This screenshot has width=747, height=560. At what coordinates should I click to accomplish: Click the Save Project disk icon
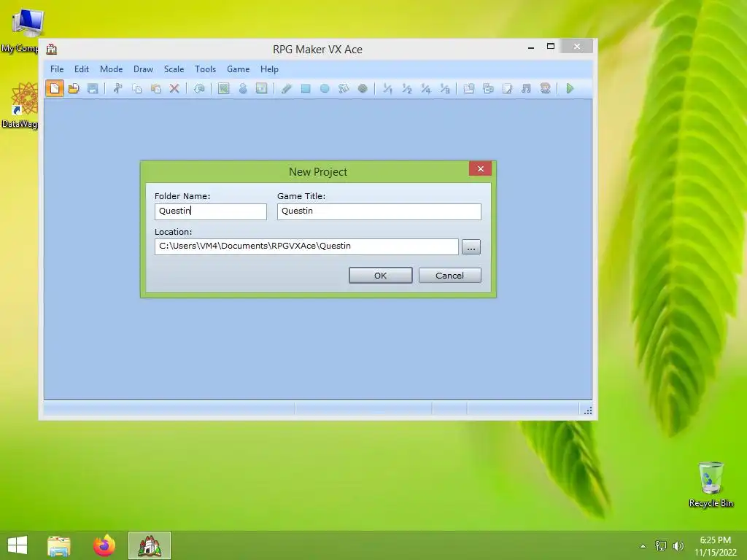(x=93, y=88)
